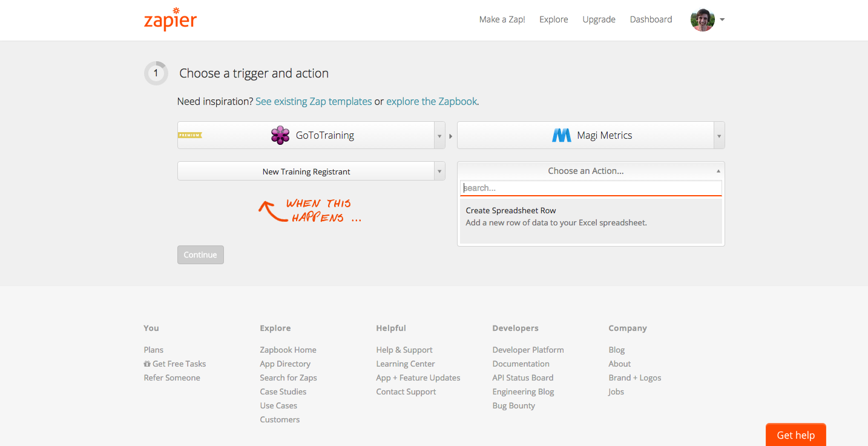Open the See existing Zap templates link

pos(314,101)
